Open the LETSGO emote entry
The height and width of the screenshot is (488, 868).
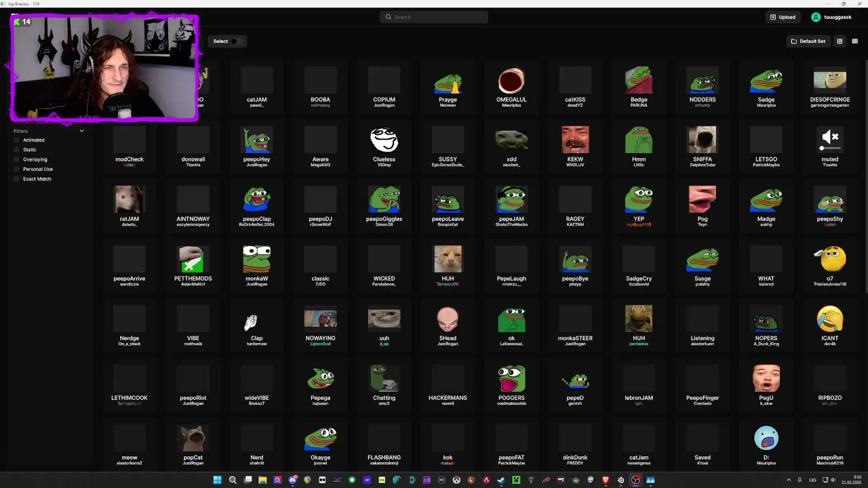click(766, 146)
